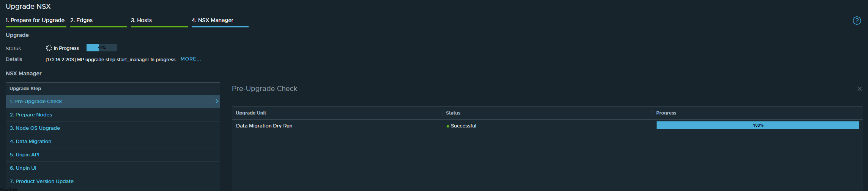
Task: Click the start_manager in progress details text
Action: point(111,60)
